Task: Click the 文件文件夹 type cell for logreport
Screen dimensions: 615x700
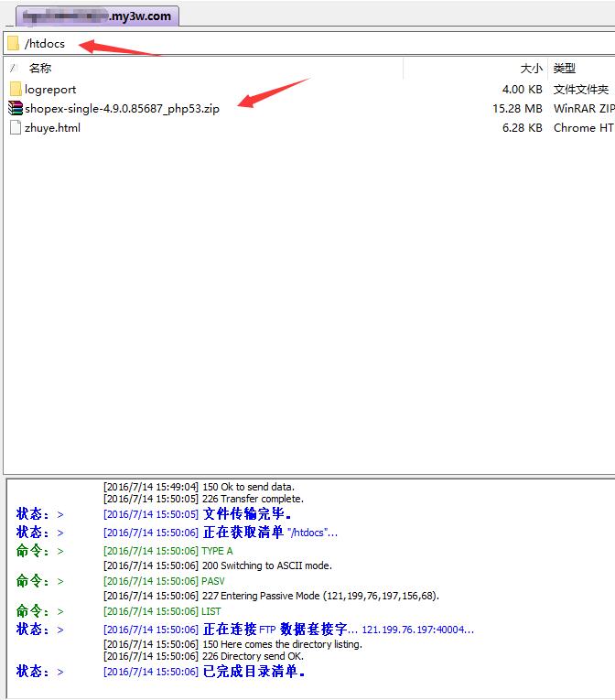Action: point(581,90)
